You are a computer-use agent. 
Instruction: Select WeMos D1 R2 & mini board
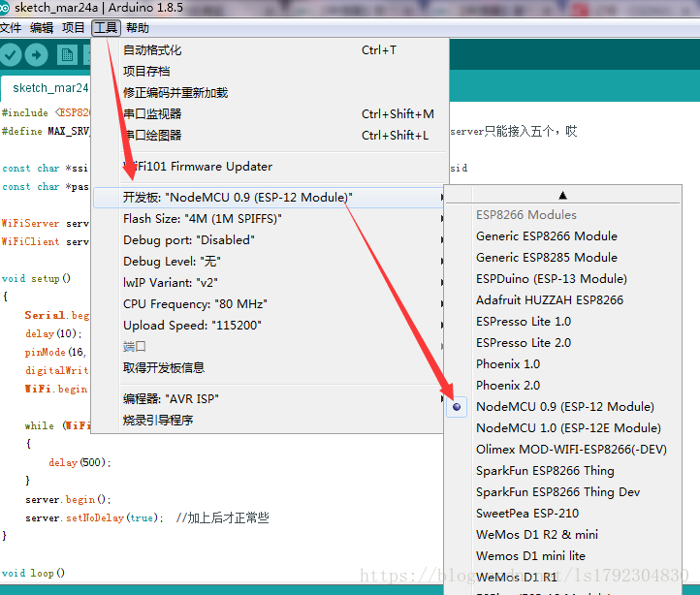pyautogui.click(x=536, y=535)
